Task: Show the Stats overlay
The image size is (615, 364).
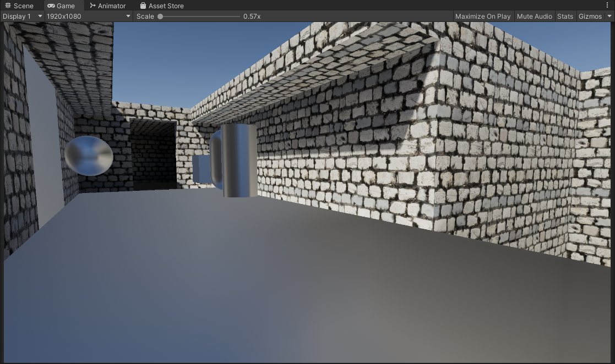Action: [565, 16]
